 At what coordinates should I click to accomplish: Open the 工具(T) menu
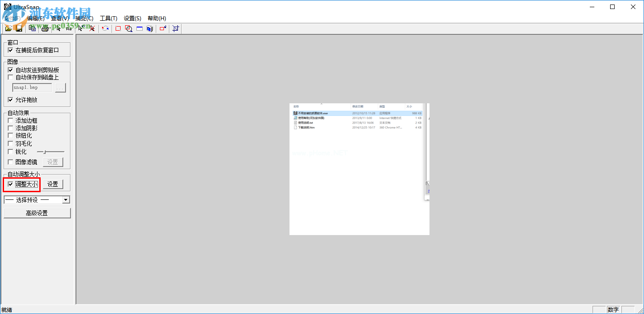pyautogui.click(x=108, y=18)
